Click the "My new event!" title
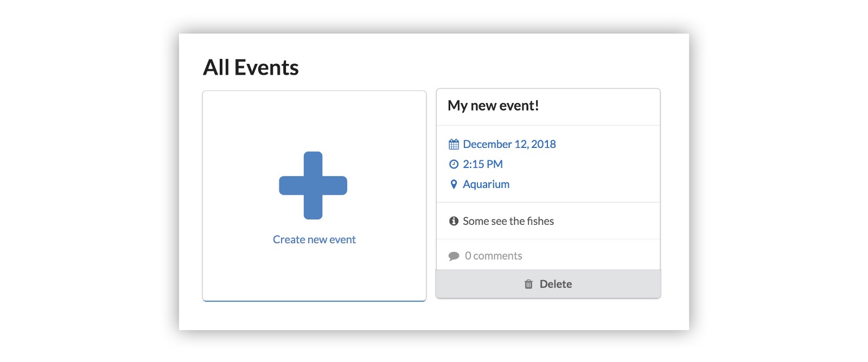 [x=493, y=106]
